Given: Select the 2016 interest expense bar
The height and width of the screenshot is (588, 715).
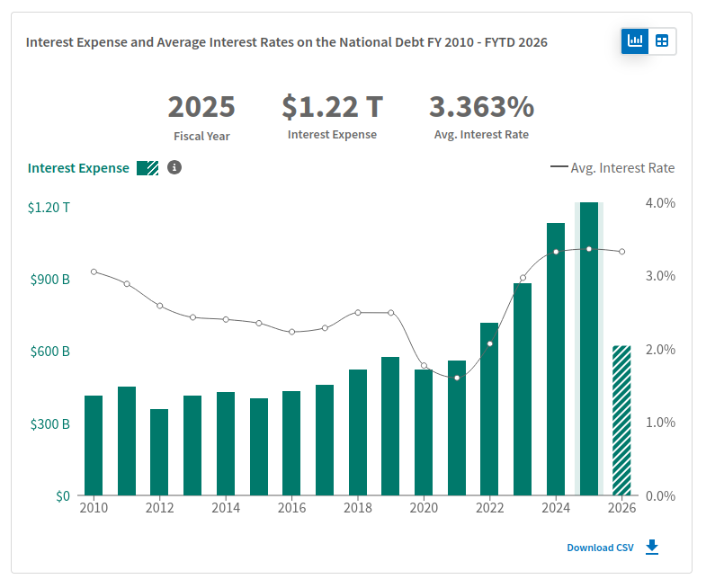Looking at the screenshot, I should point(291,443).
